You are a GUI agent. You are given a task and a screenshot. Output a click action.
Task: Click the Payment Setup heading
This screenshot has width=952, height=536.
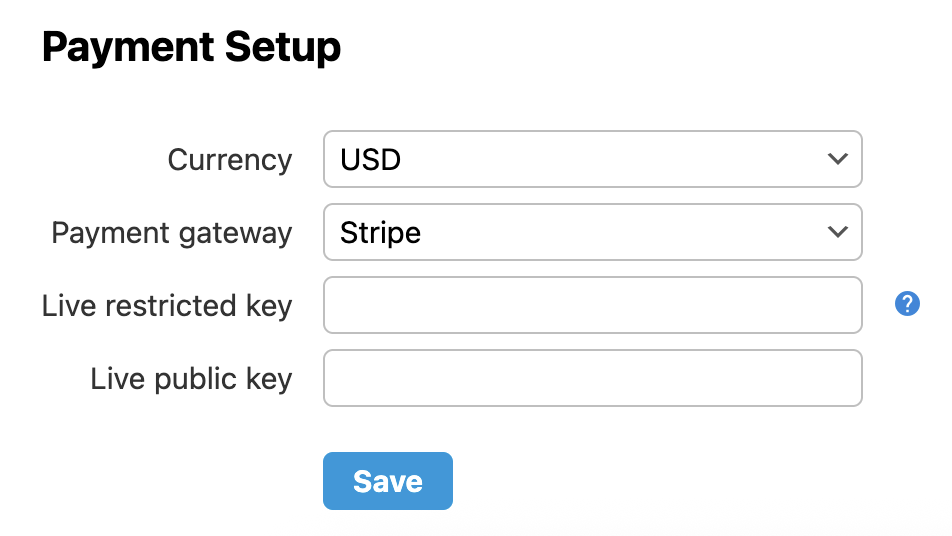point(191,47)
